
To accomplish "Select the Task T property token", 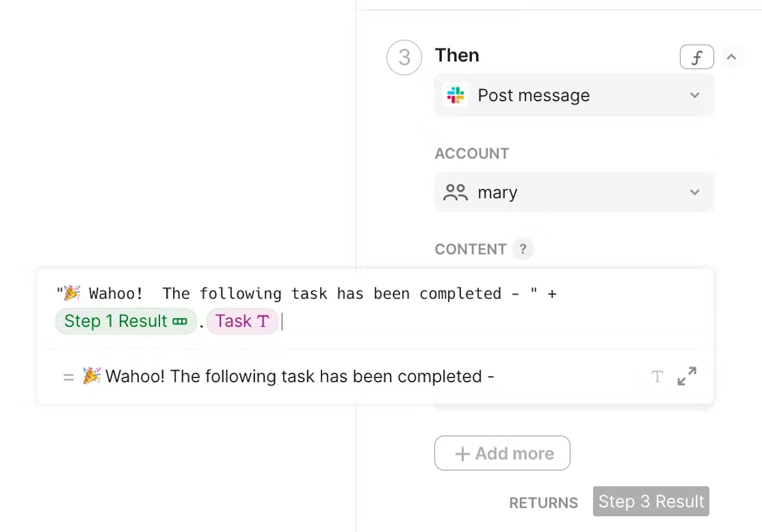I will point(242,321).
